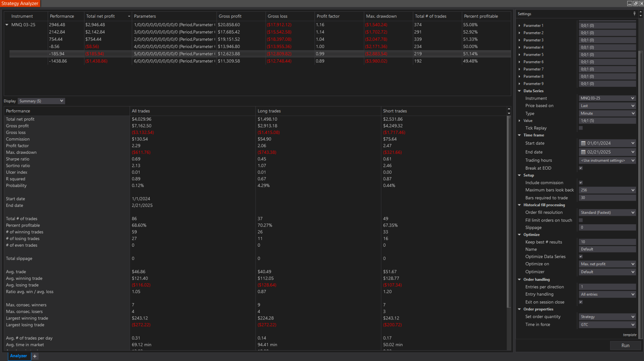Open the Order fill resolution dropdown
Screen dimensions: 644x361
click(x=607, y=213)
